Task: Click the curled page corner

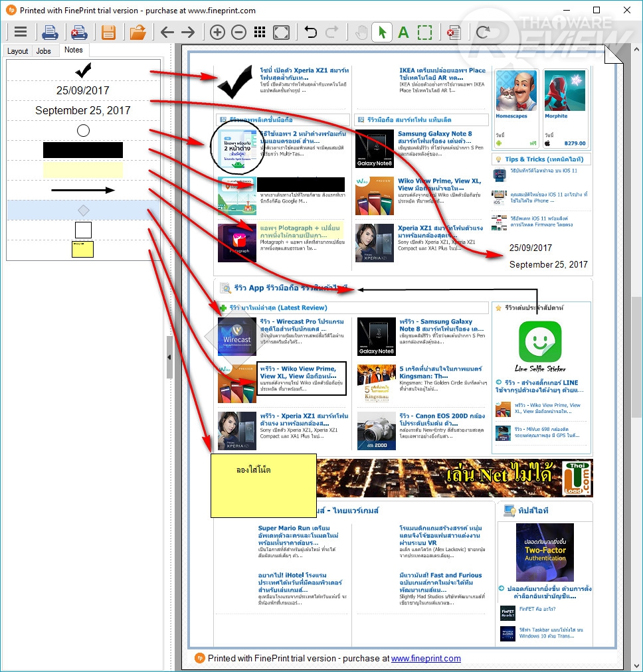Action: pos(613,54)
